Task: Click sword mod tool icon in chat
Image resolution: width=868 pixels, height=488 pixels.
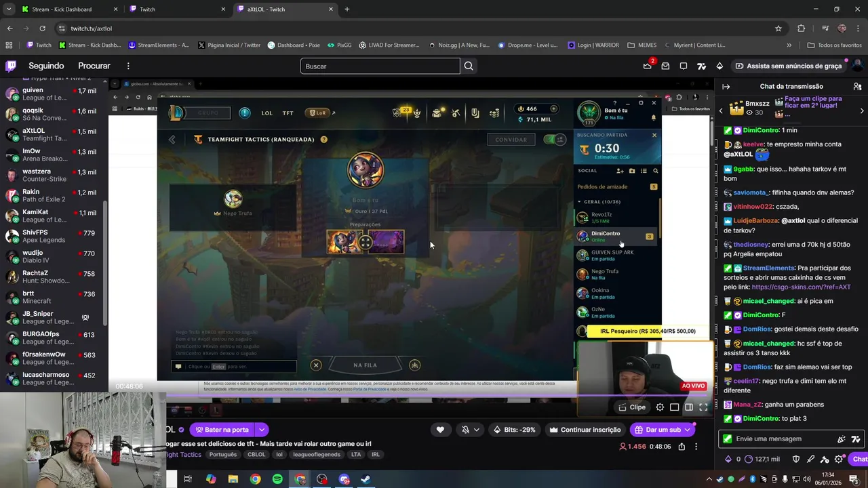Action: 810,459
